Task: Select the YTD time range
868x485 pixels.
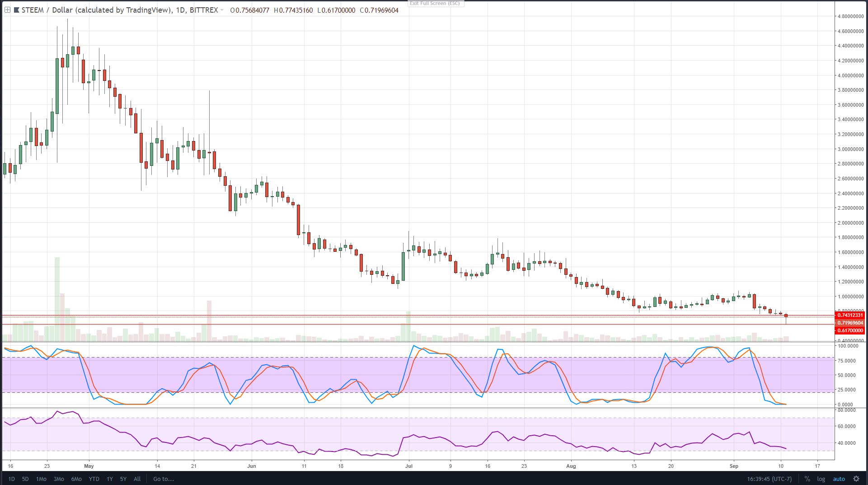Action: click(x=94, y=479)
